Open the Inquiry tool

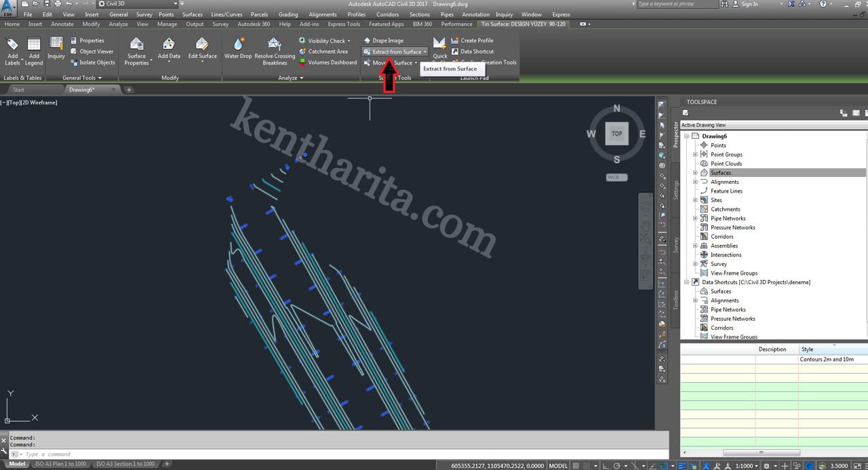tap(56, 47)
